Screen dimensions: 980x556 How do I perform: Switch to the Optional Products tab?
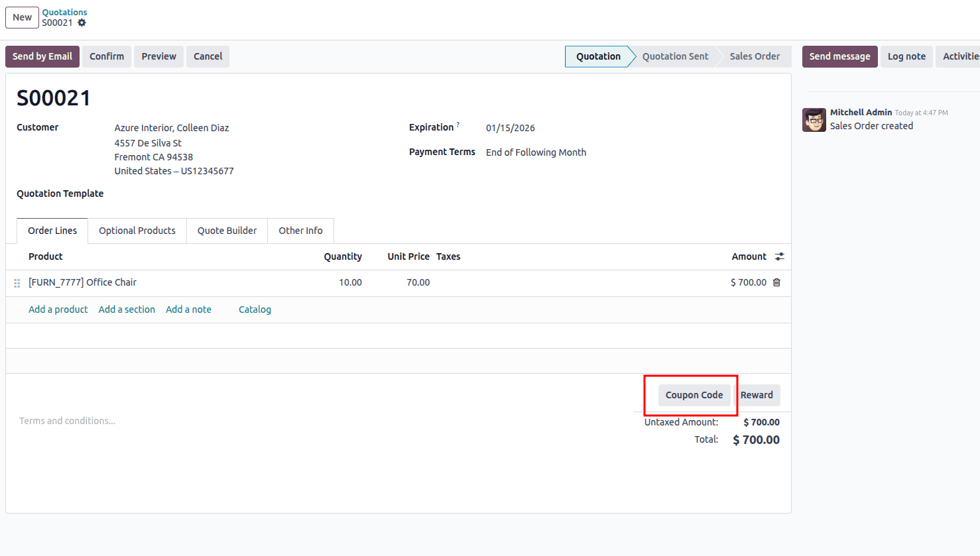pos(137,230)
